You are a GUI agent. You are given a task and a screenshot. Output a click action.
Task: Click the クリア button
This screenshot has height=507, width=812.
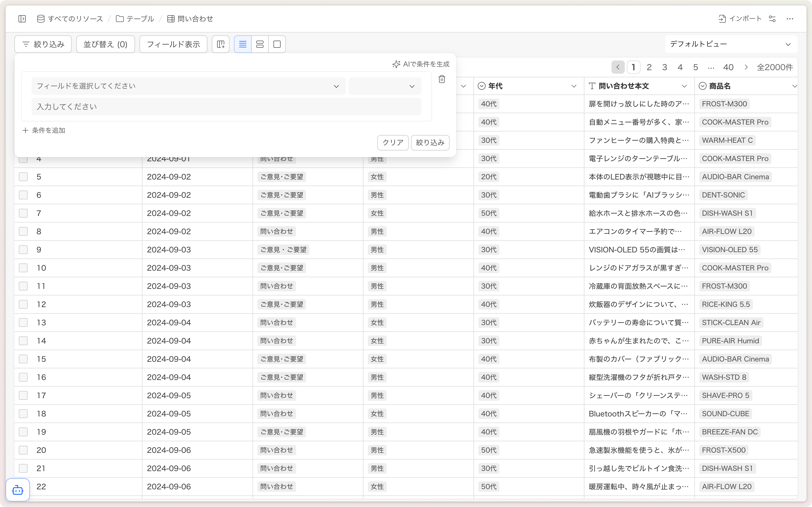pos(393,142)
